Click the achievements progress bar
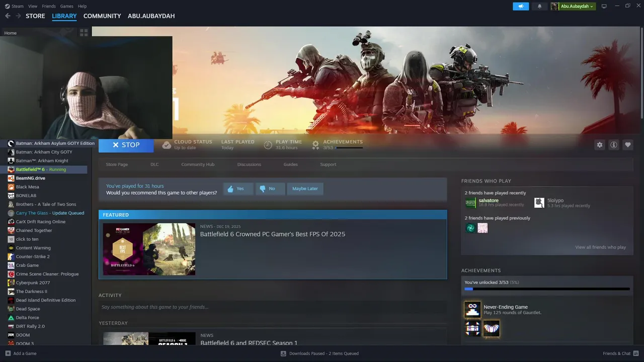 click(547, 289)
